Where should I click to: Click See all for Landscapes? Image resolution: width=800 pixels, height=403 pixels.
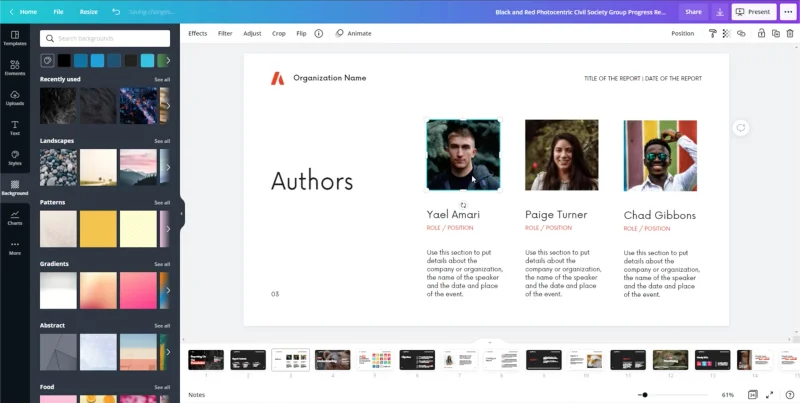click(162, 141)
